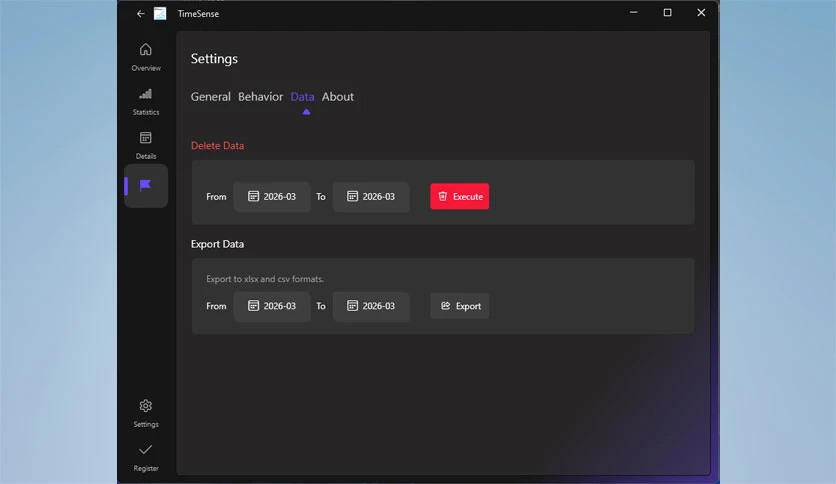This screenshot has width=836, height=484.
Task: Click the Delete Data section heading
Action: click(x=218, y=146)
